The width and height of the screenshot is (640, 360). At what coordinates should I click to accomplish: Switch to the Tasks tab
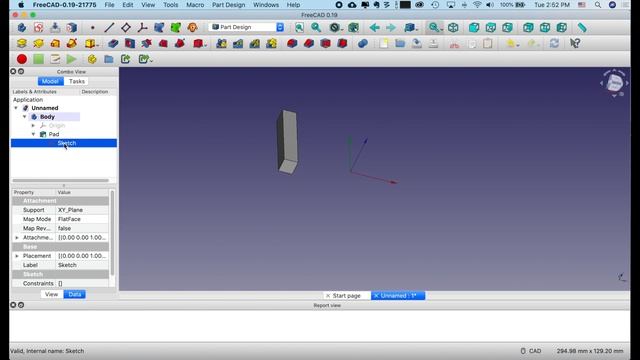tap(77, 81)
